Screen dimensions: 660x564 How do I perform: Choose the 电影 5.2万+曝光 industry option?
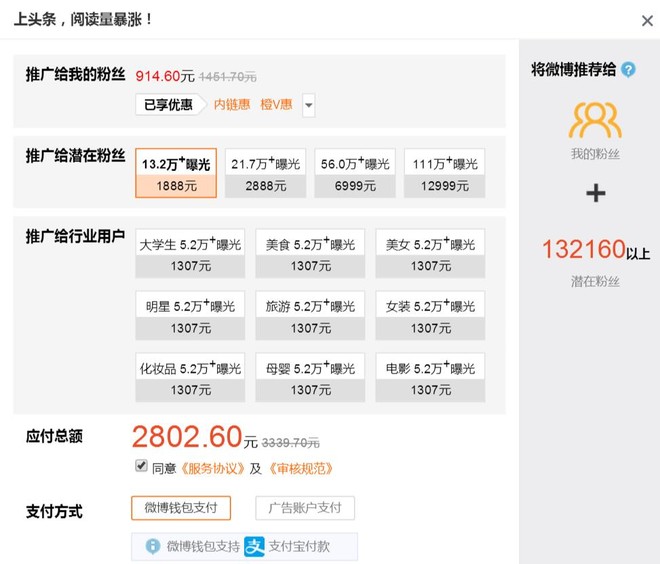coord(430,377)
